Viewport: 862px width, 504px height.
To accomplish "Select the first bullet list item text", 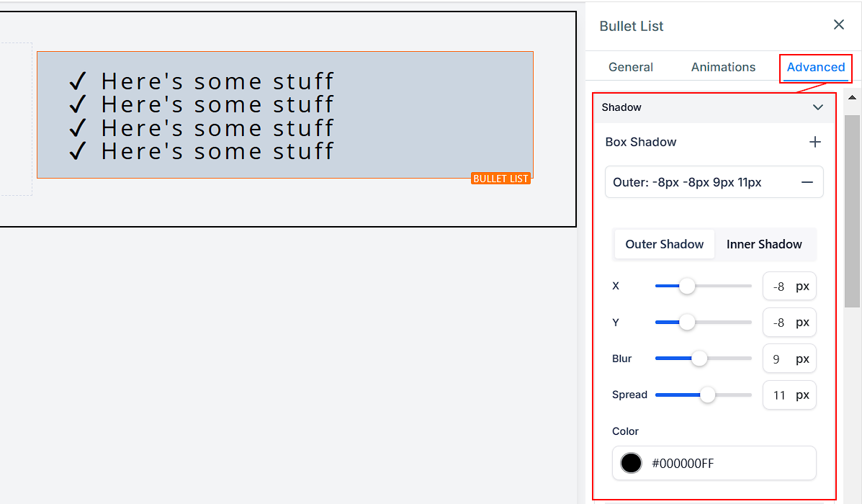I will (217, 81).
